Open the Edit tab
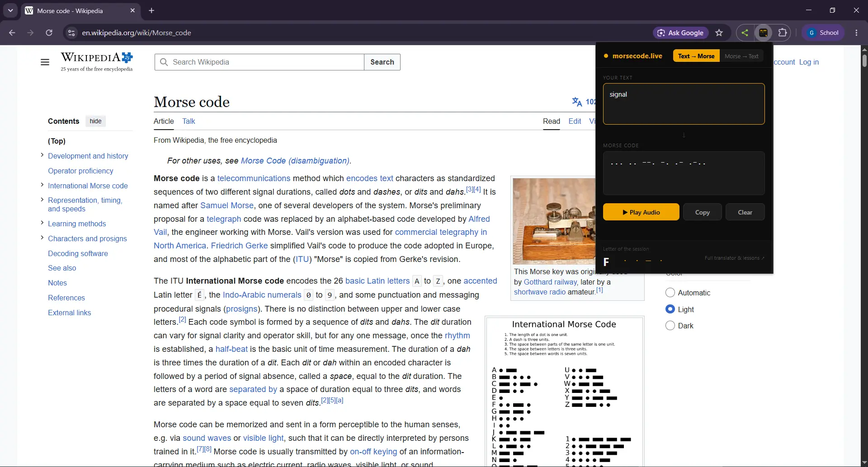The width and height of the screenshot is (868, 467). coord(575,121)
